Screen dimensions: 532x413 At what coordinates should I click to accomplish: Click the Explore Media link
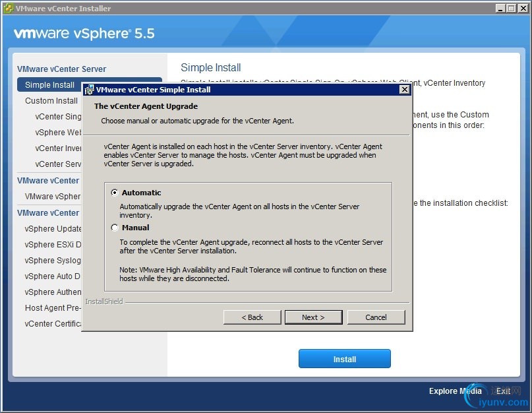(455, 391)
